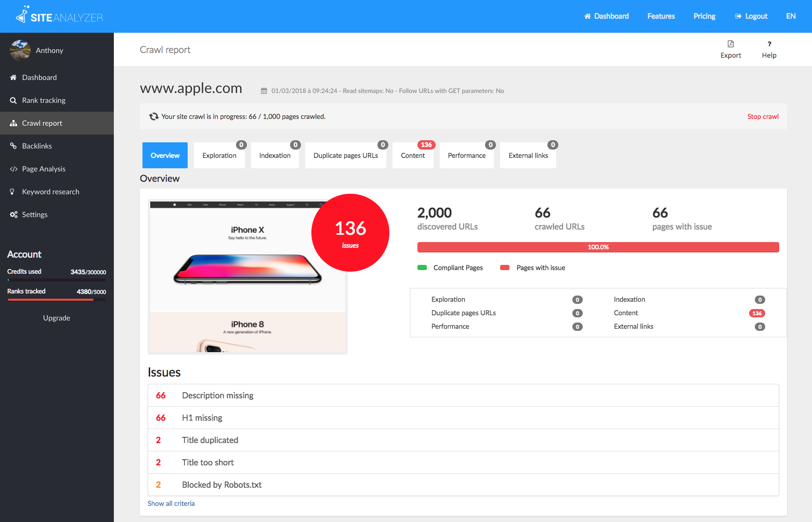This screenshot has height=522, width=812.
Task: Switch to the Indexation tab
Action: pos(275,155)
